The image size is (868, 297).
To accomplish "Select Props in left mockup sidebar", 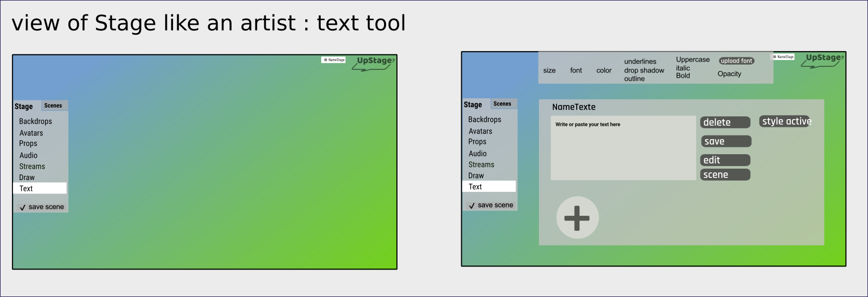I will pyautogui.click(x=28, y=143).
